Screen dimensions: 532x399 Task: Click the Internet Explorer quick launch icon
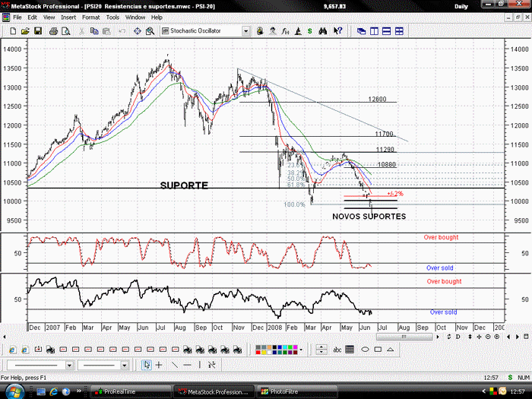(54, 391)
